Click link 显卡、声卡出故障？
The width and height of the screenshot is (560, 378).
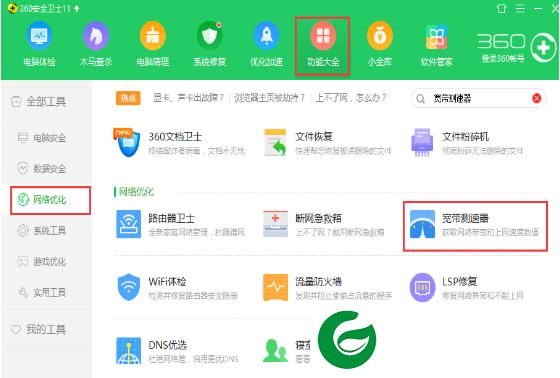(x=189, y=98)
